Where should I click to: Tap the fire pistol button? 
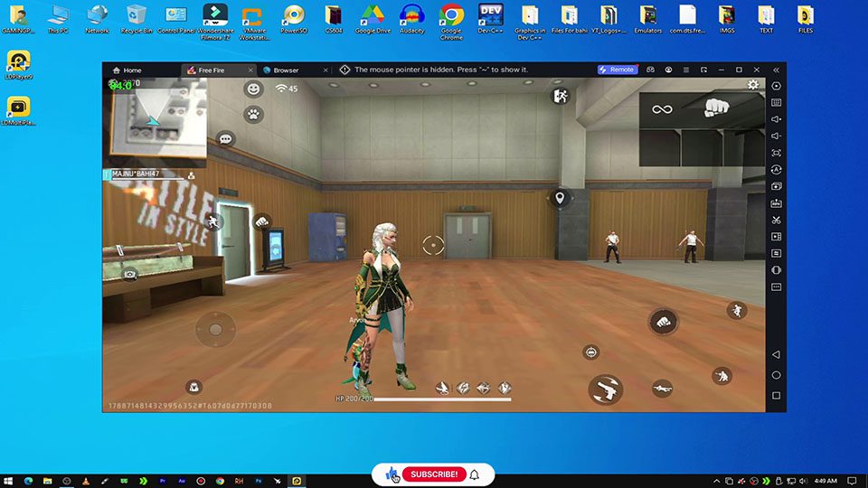pyautogui.click(x=606, y=389)
